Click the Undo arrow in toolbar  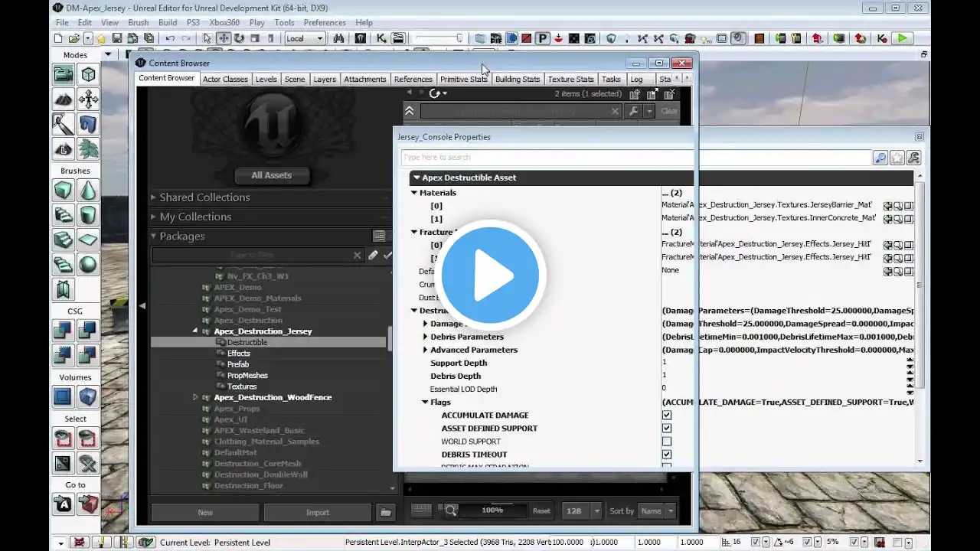pos(170,38)
